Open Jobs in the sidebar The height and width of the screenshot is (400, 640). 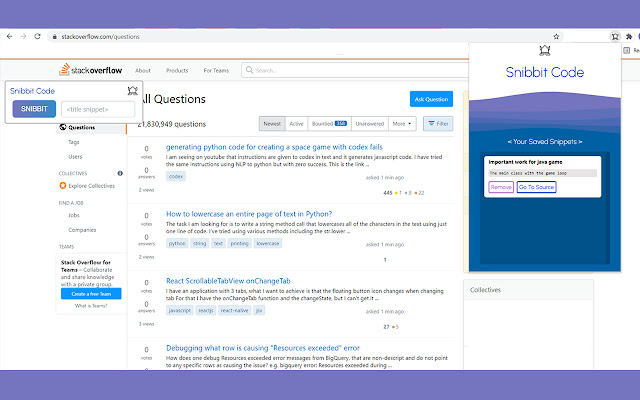[74, 215]
